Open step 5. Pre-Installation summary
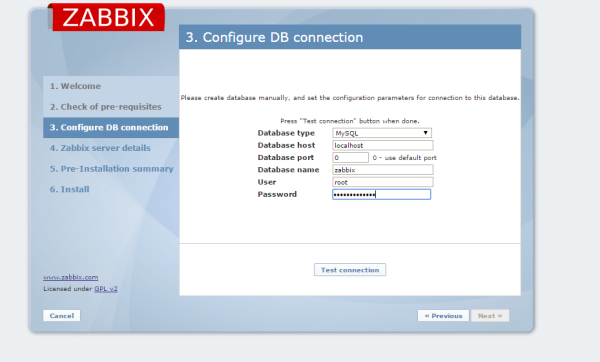600x362 pixels. [111, 169]
